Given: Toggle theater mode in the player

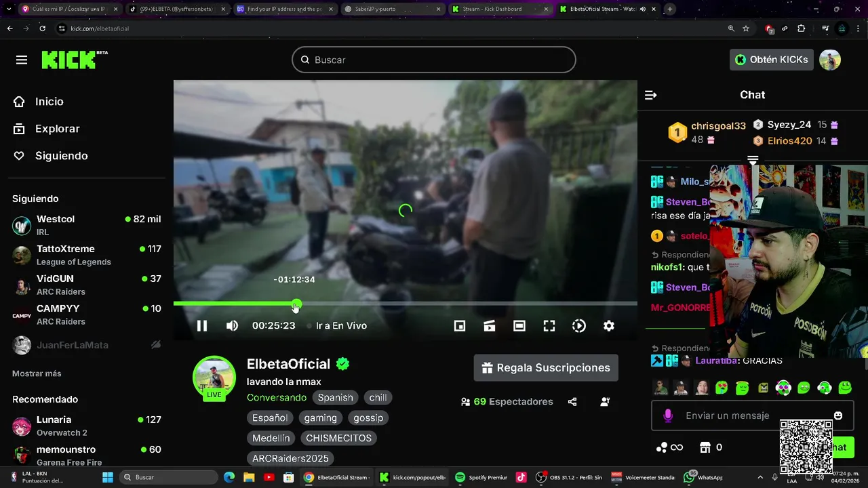Looking at the screenshot, I should point(519,326).
